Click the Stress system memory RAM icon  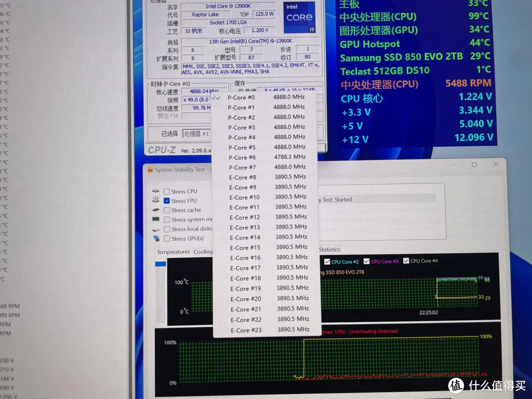pos(156,219)
